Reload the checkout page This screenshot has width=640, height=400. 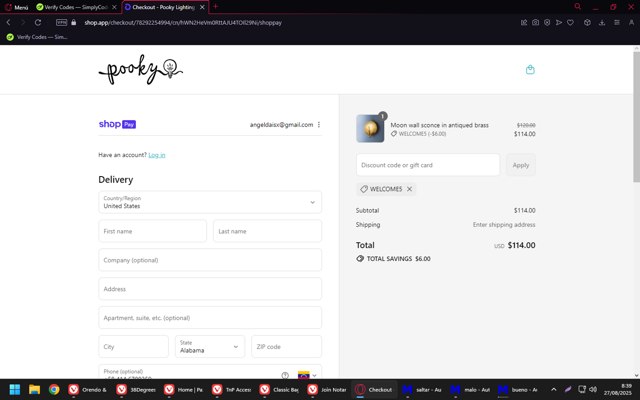38,22
